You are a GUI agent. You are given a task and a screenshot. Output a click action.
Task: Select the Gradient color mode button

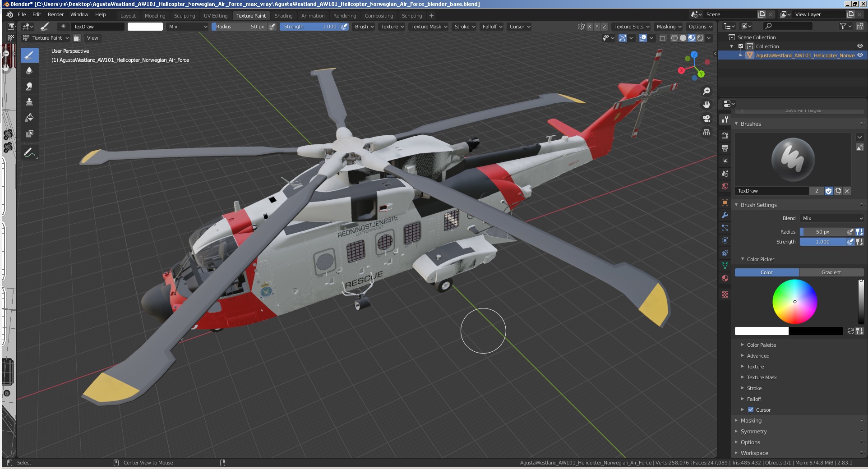(831, 272)
